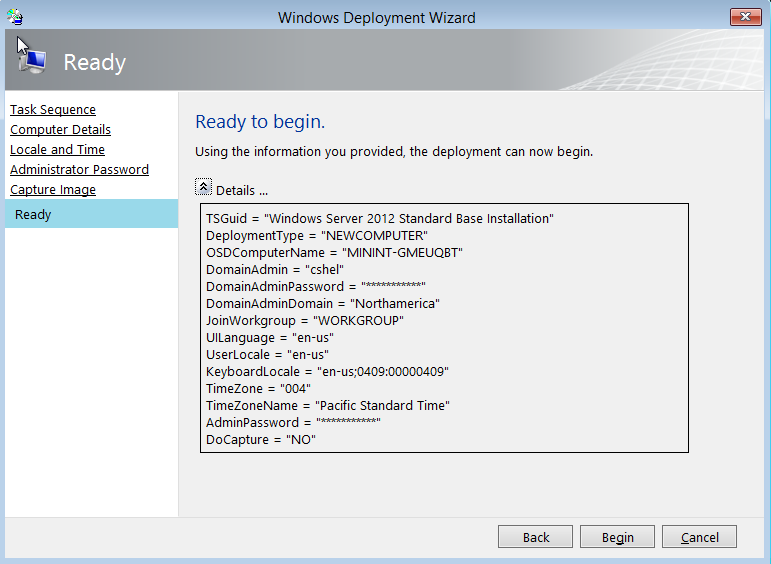Click the 'Ready' page title in banner
771x564 pixels.
point(94,62)
